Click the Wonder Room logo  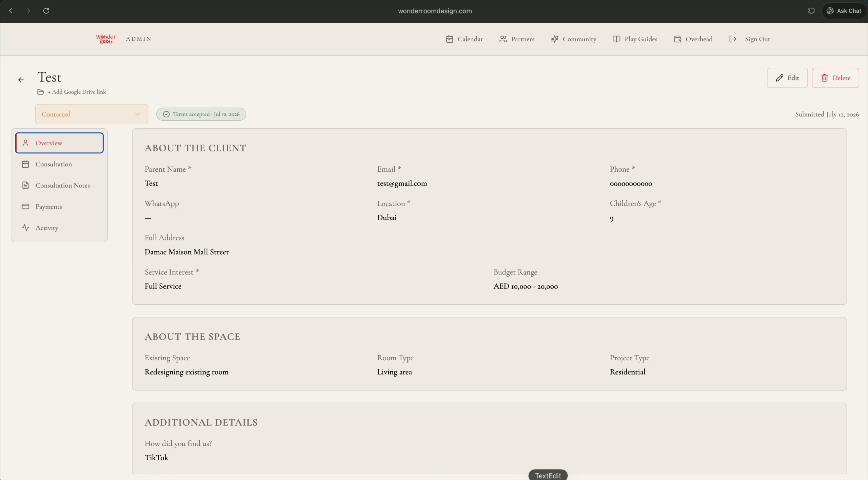(106, 39)
